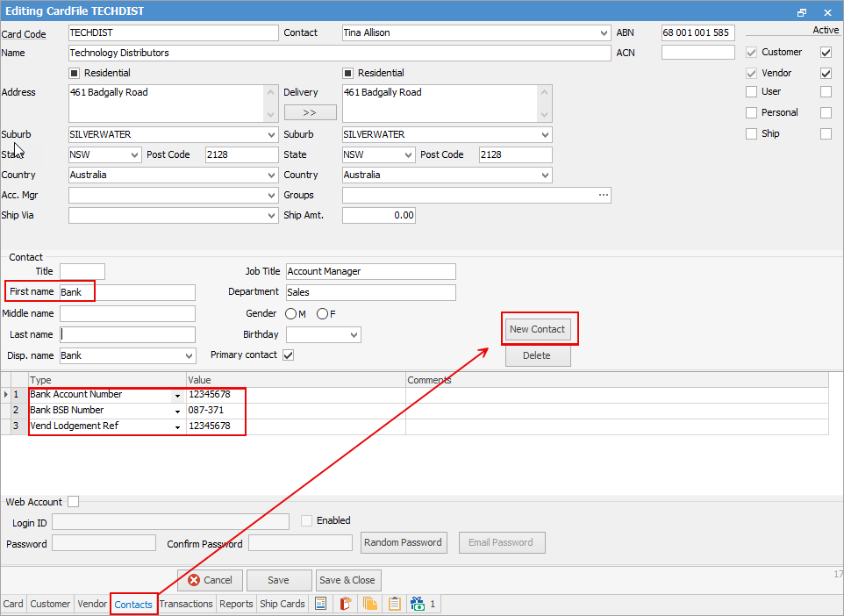Switch to the Vendor tab
The image size is (844, 616).
tap(92, 604)
